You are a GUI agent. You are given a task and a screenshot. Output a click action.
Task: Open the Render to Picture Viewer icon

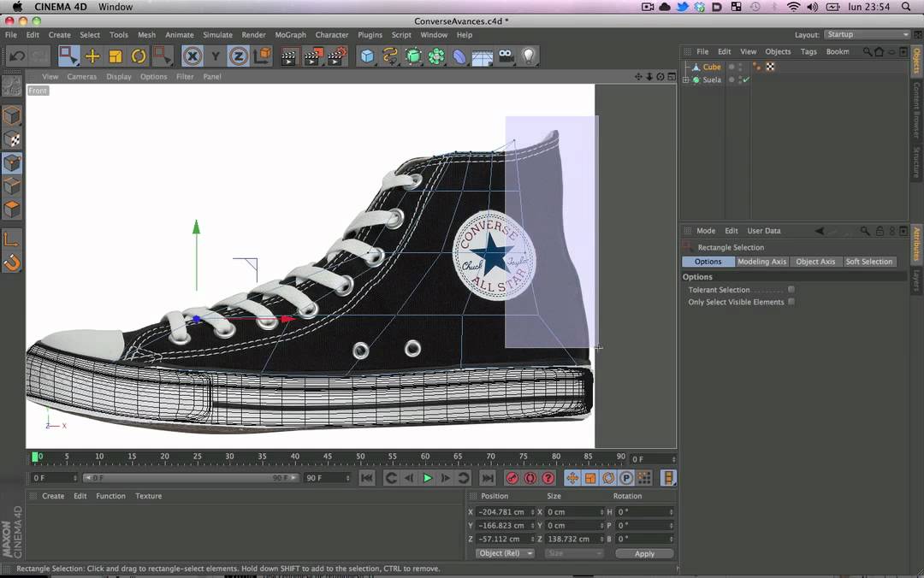click(313, 56)
